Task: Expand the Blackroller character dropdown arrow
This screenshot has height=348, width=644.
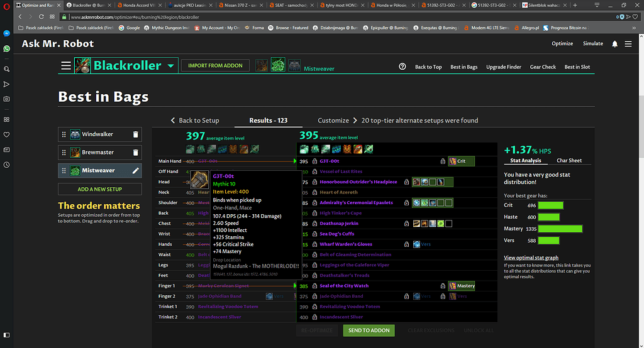Action: 171,66
